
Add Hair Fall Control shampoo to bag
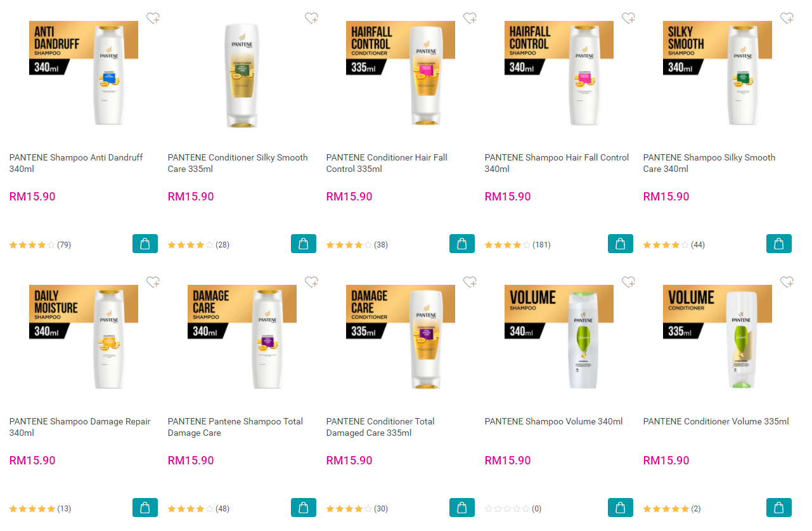click(621, 244)
